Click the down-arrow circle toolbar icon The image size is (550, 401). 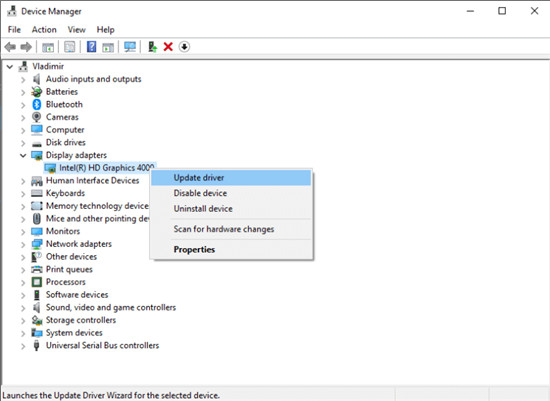click(x=184, y=47)
